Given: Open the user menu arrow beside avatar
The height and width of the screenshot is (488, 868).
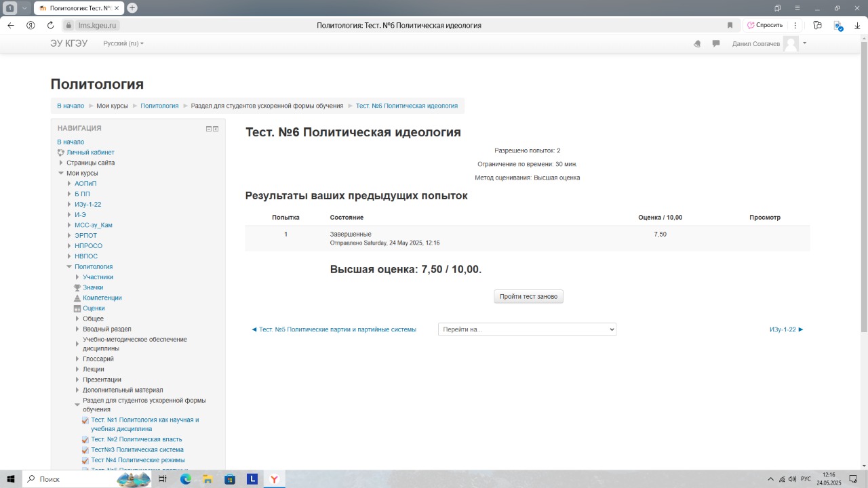Looking at the screenshot, I should (x=805, y=43).
